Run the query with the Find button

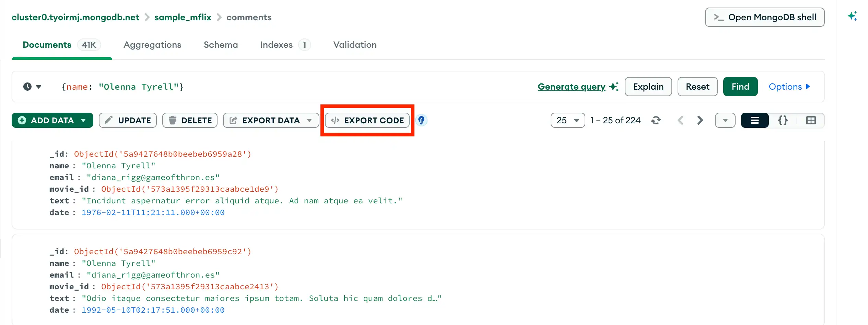(740, 87)
